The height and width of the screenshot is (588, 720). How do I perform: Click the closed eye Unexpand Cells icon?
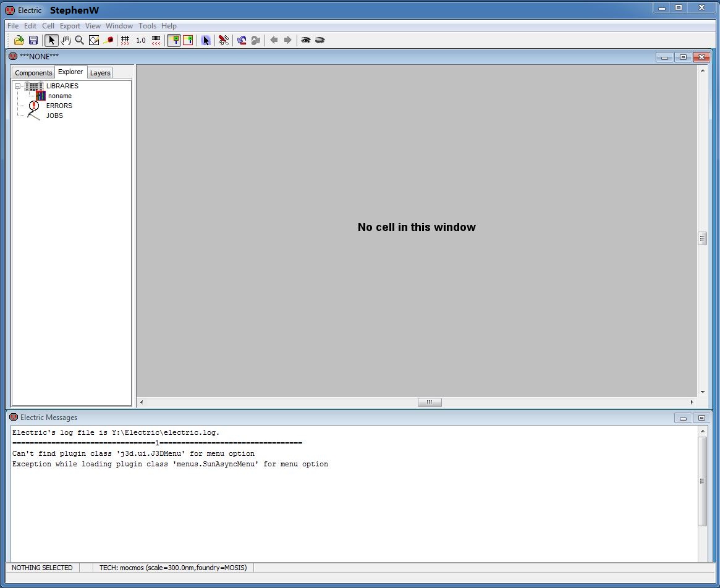(320, 40)
